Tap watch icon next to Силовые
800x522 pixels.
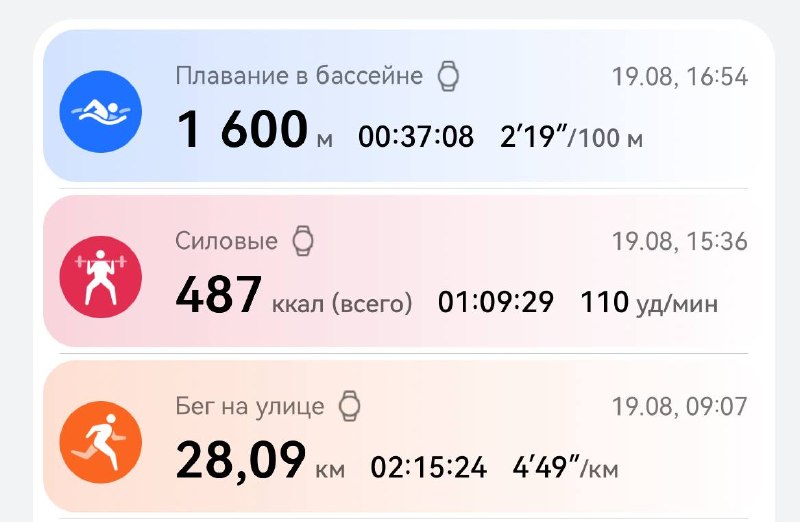[303, 241]
